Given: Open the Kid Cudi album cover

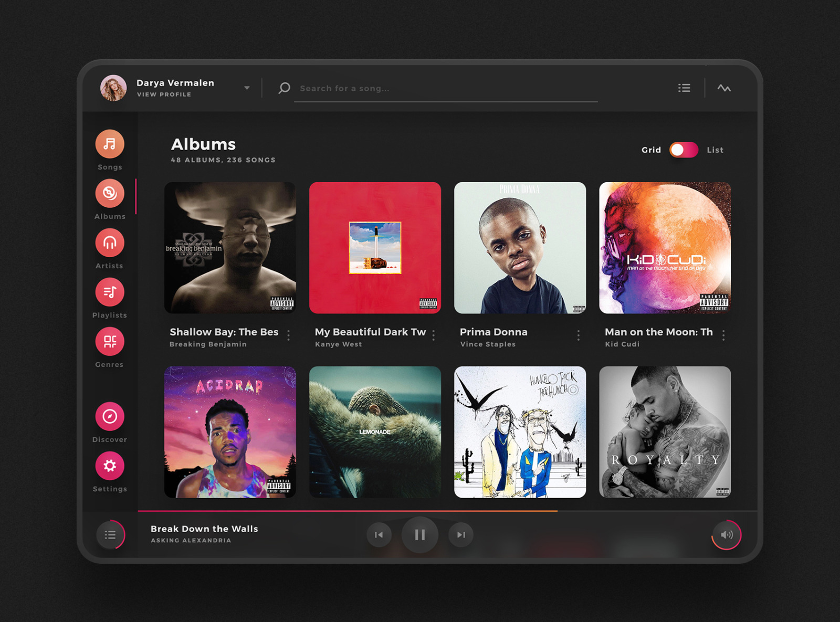Looking at the screenshot, I should [x=665, y=248].
